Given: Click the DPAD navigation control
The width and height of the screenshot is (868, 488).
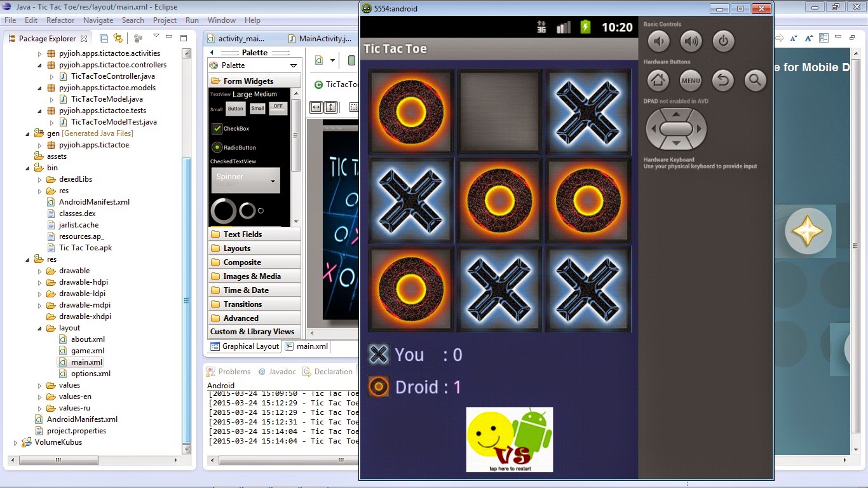Looking at the screenshot, I should (x=675, y=128).
